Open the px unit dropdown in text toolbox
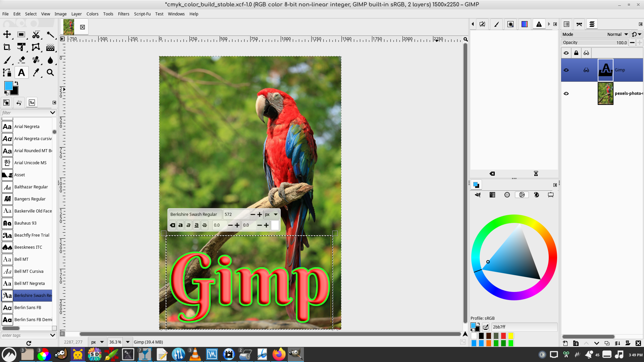 tap(271, 215)
